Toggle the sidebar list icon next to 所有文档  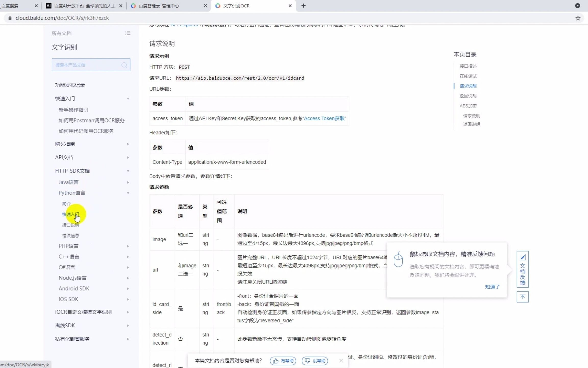(128, 33)
